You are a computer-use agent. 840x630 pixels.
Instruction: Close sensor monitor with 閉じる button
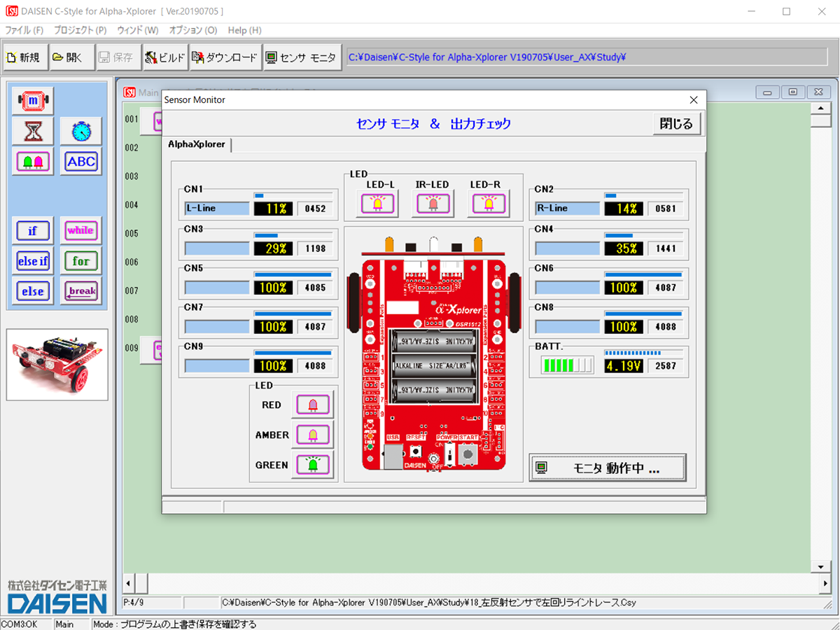[676, 124]
